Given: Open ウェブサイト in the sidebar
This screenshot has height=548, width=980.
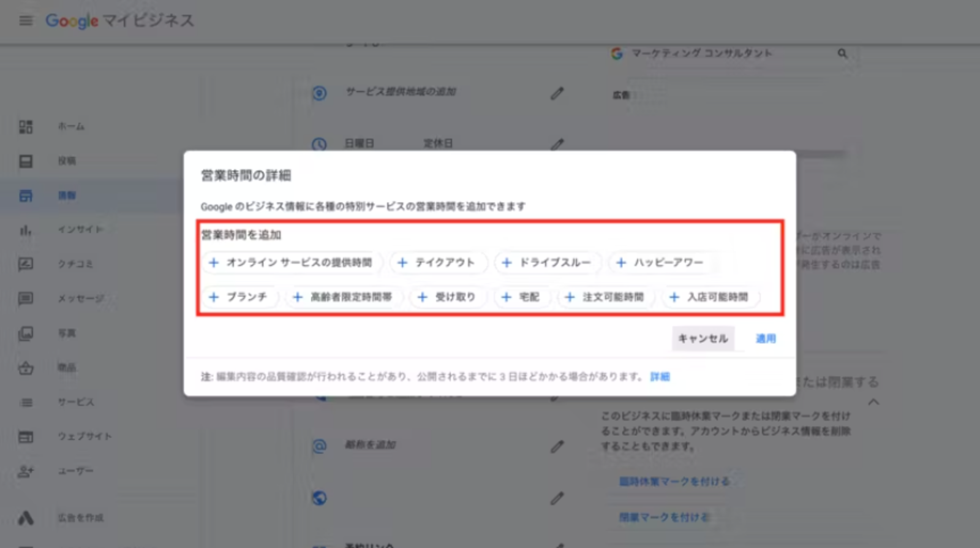Looking at the screenshot, I should click(85, 436).
